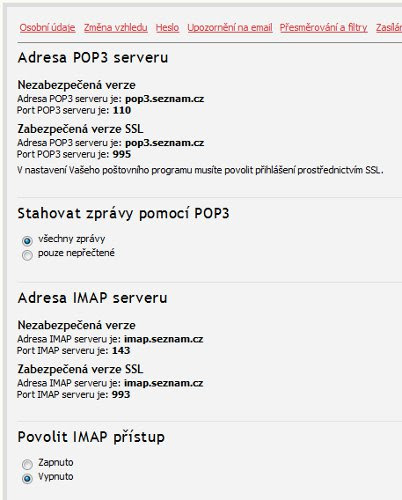
Task: Enable IMAP with the Zapnuto radio
Action: (x=27, y=464)
